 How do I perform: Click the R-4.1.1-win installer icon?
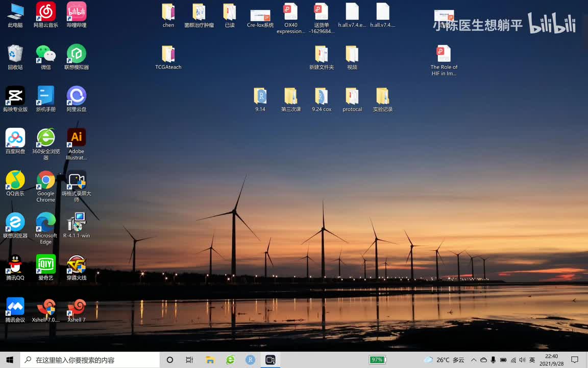point(77,223)
